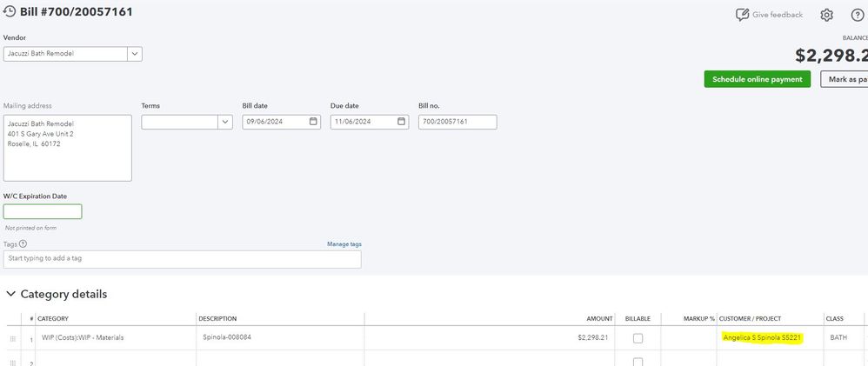Open the help question mark icon
The width and height of the screenshot is (868, 366).
click(x=857, y=15)
